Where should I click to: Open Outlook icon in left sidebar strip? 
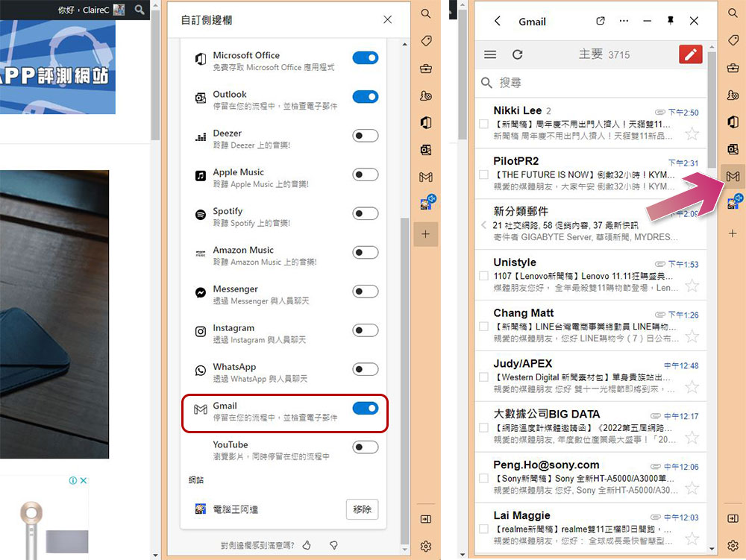coord(426,150)
